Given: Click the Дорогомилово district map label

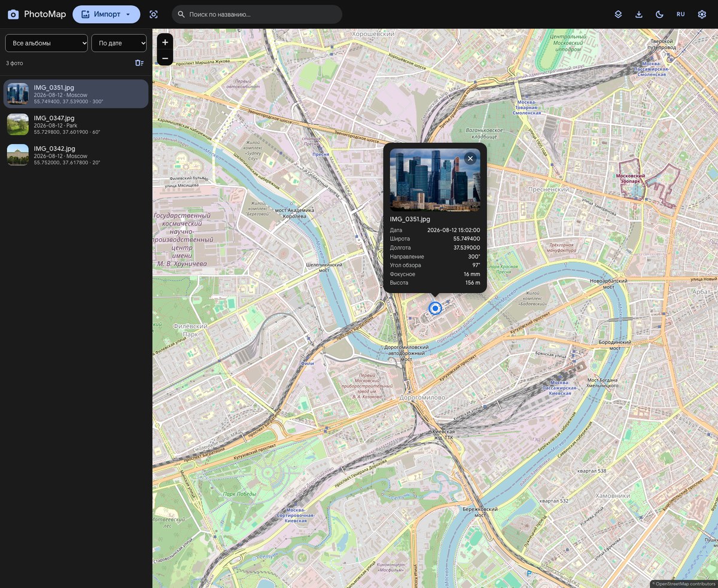Looking at the screenshot, I should (x=422, y=397).
